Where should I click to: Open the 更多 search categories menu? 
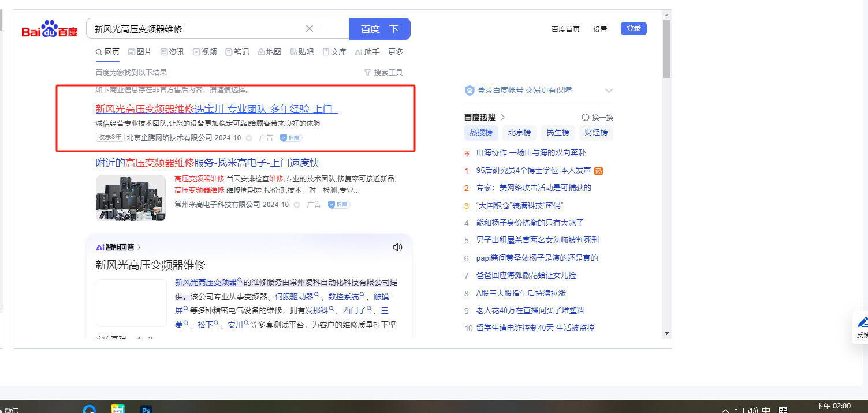pos(396,52)
